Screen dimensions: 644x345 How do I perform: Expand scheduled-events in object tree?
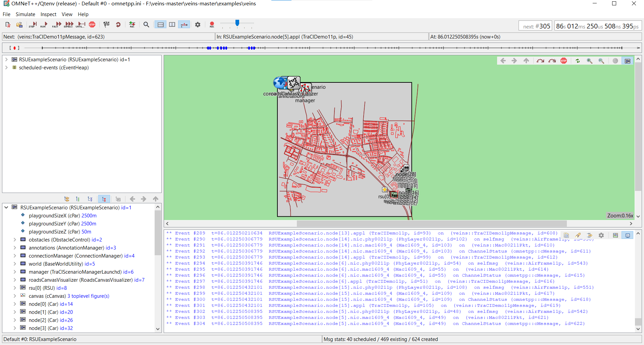click(x=6, y=67)
